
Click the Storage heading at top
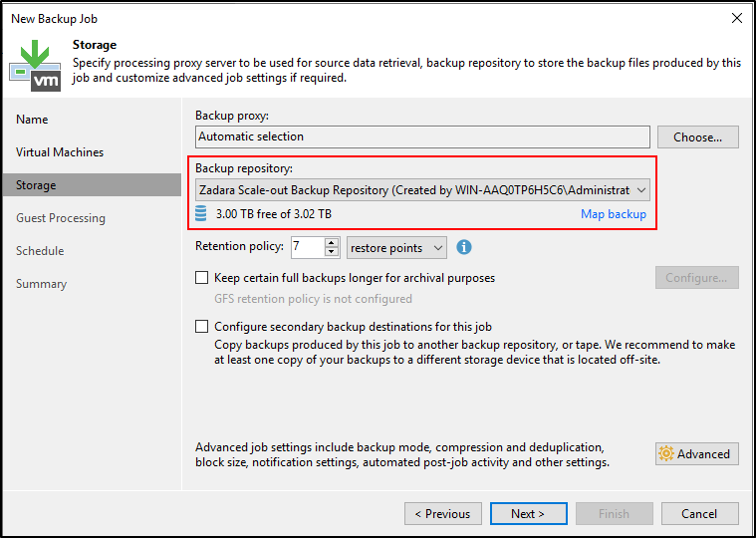[x=95, y=45]
